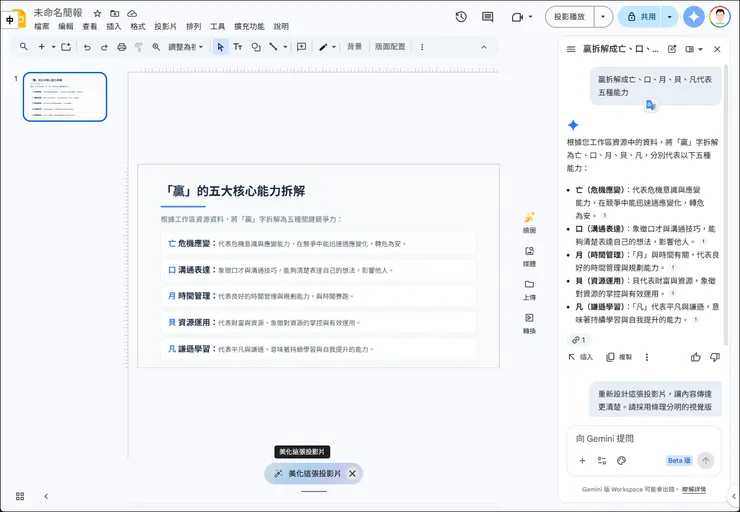Expand the line tool dropdown arrow

[x=285, y=47]
